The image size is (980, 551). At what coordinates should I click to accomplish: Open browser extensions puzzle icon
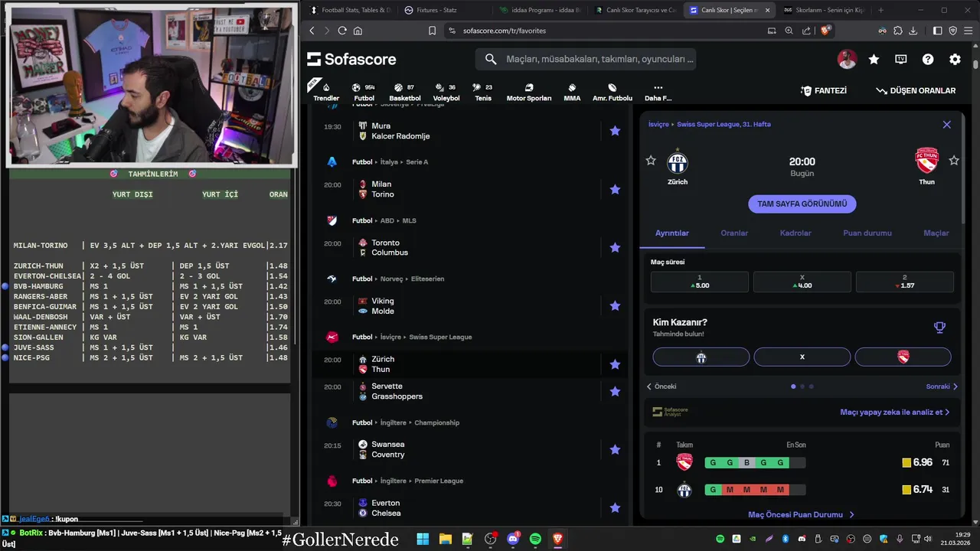(x=898, y=31)
